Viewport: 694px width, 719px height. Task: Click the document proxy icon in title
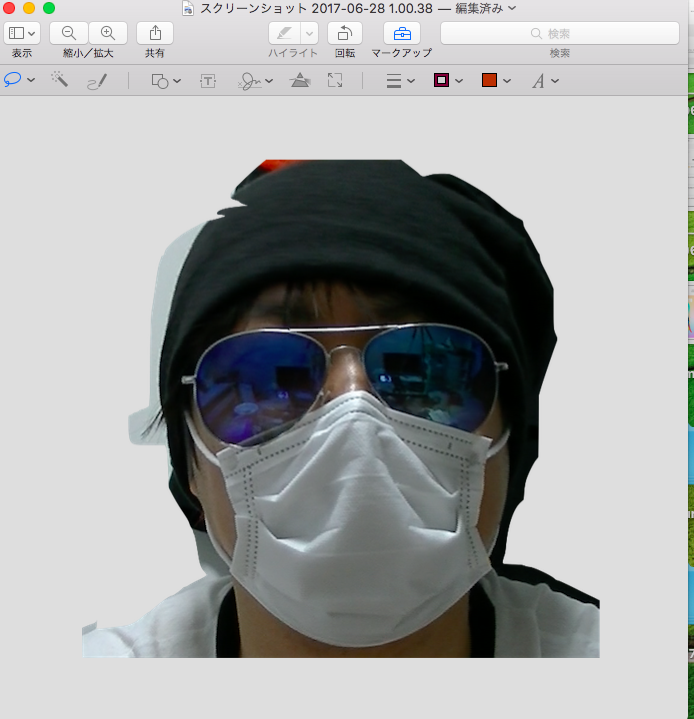(x=188, y=8)
